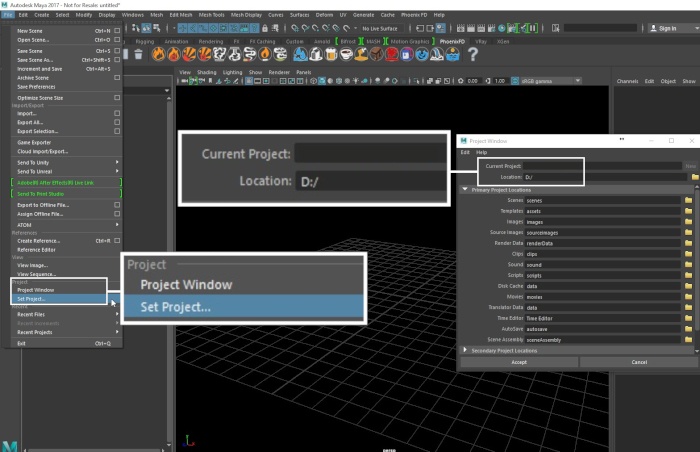This screenshot has height=452, width=700.
Task: Click the red paint blob preset icon
Action: (392, 54)
